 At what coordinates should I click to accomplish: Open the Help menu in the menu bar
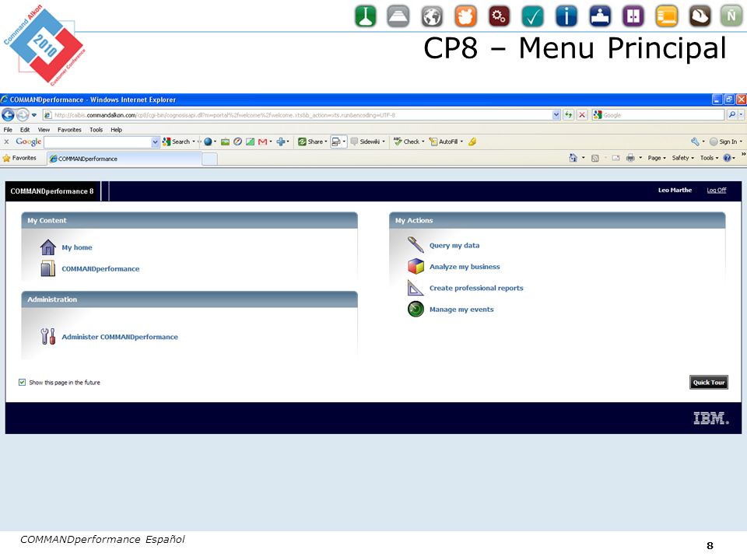[116, 130]
